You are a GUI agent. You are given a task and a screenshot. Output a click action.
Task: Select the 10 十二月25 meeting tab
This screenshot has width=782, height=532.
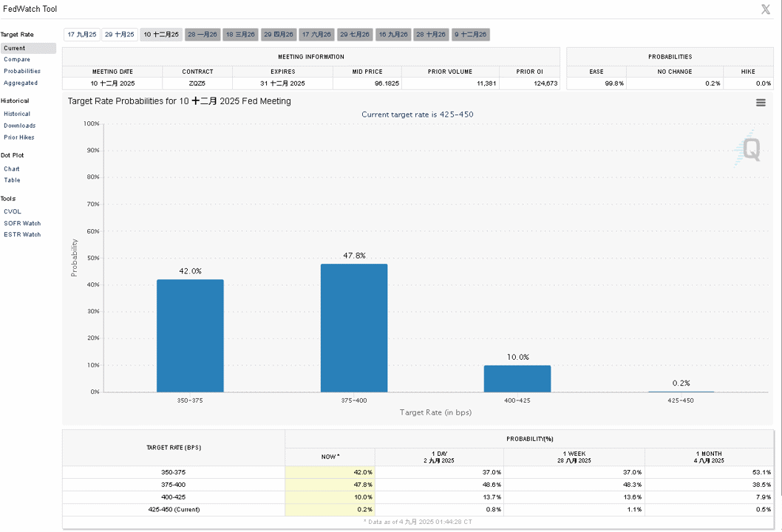pyautogui.click(x=161, y=35)
